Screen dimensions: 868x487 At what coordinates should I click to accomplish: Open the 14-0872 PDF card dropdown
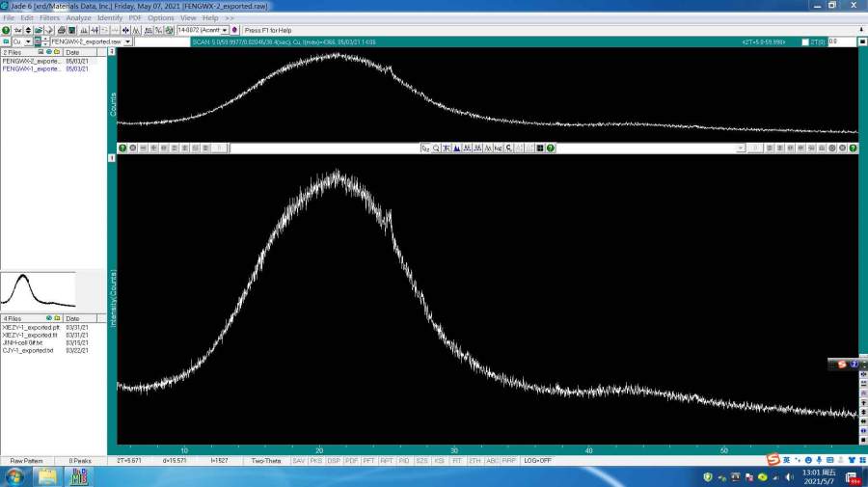pos(225,30)
